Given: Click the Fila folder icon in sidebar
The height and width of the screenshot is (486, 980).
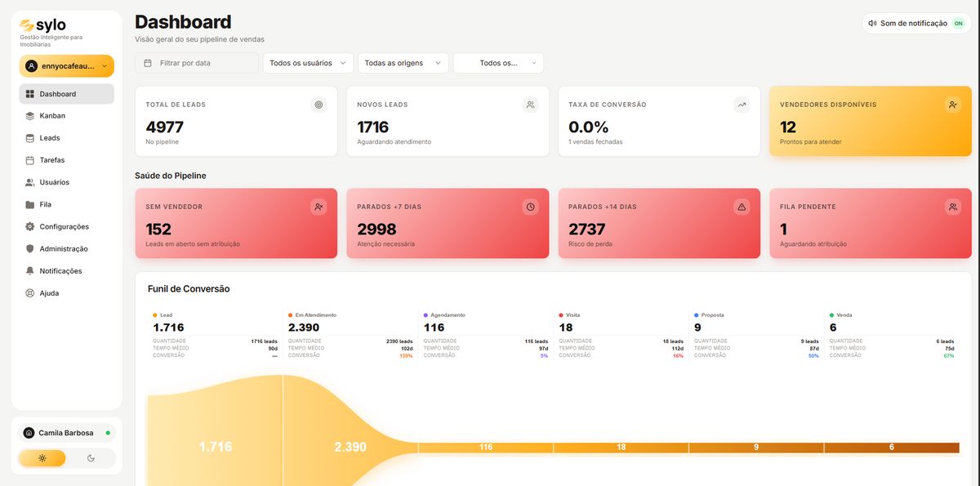Looking at the screenshot, I should pyautogui.click(x=30, y=204).
